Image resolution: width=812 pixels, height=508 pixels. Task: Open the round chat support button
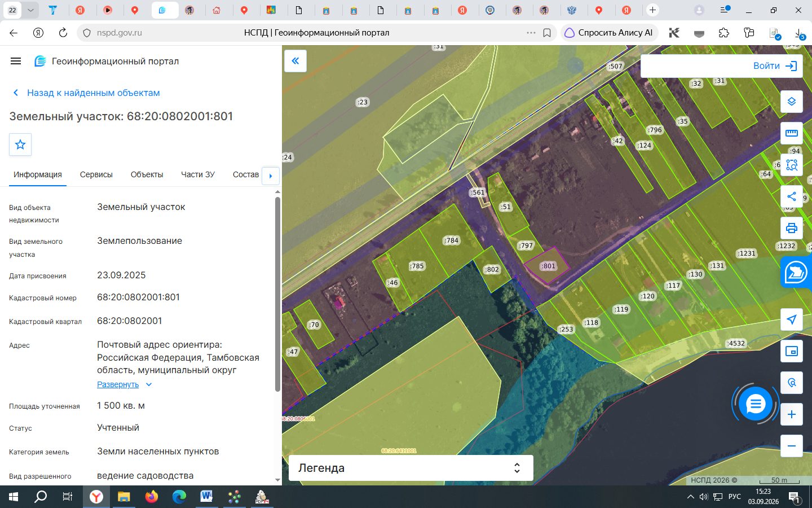755,404
